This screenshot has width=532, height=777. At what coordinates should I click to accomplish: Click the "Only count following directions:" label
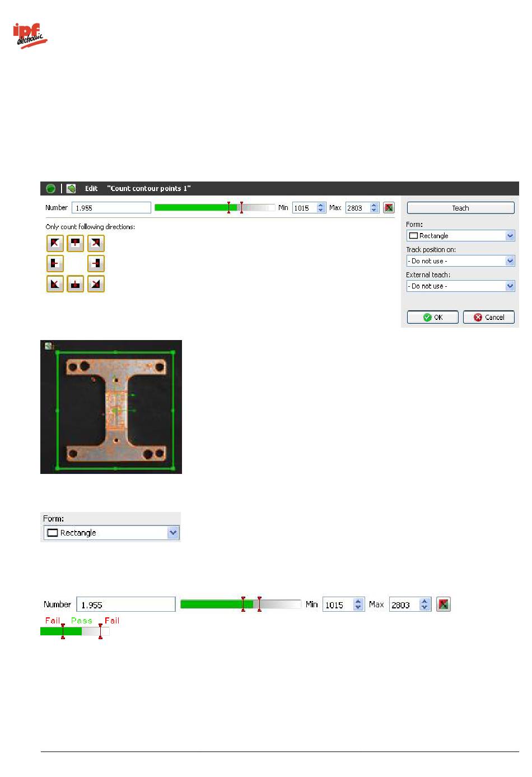click(90, 227)
